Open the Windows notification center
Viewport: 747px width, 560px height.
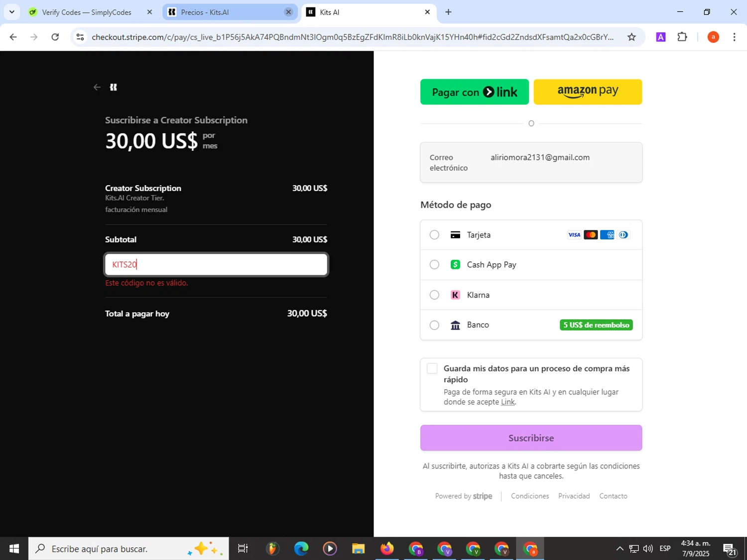click(x=730, y=549)
